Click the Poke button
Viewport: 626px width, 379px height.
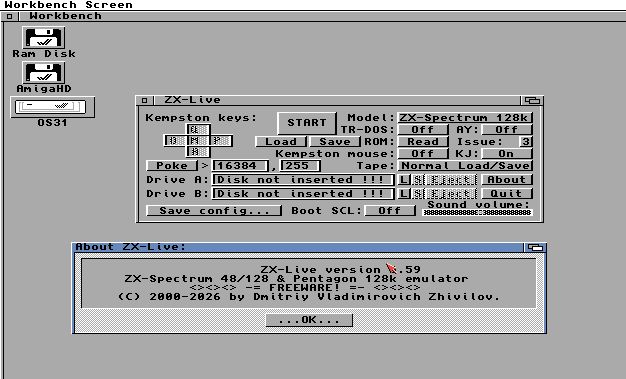(172, 166)
